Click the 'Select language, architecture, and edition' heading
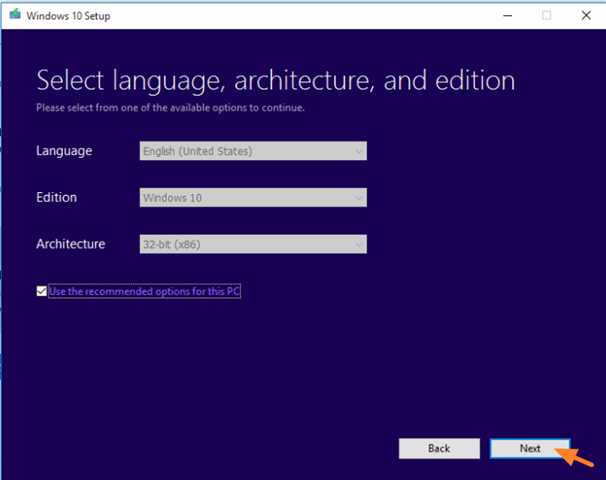606x480 pixels. point(276,80)
